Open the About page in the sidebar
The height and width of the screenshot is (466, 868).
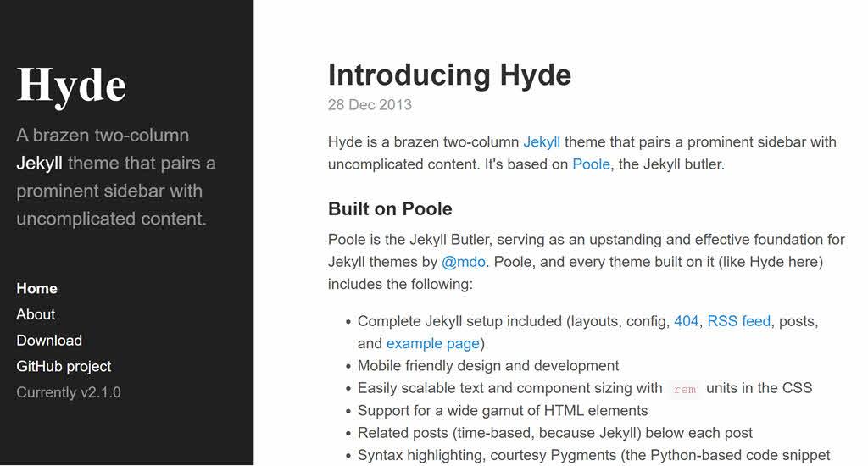[x=36, y=314]
